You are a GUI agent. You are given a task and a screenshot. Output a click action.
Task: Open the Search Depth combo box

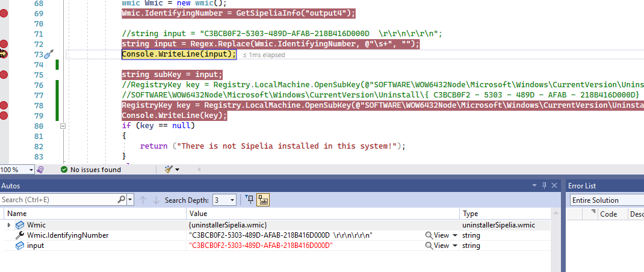(x=224, y=200)
